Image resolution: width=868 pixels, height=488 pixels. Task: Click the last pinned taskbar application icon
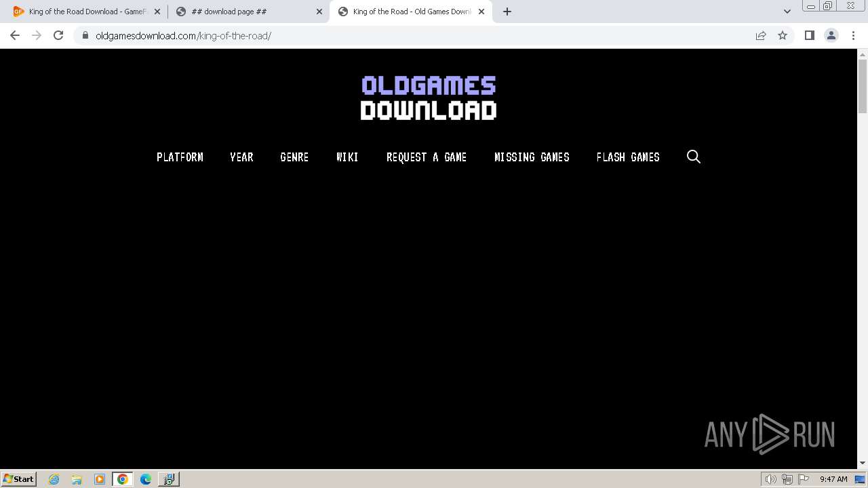pos(169,479)
